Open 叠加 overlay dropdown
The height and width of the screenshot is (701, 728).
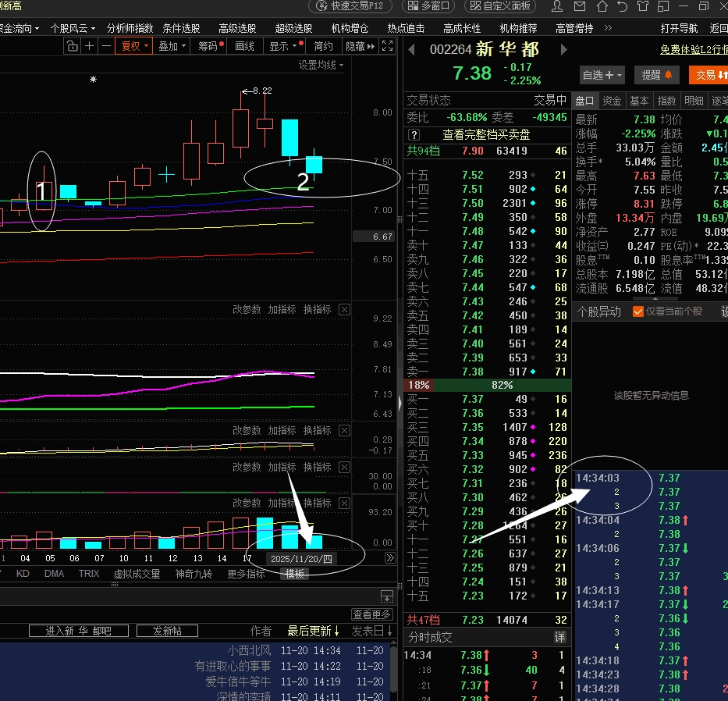172,47
